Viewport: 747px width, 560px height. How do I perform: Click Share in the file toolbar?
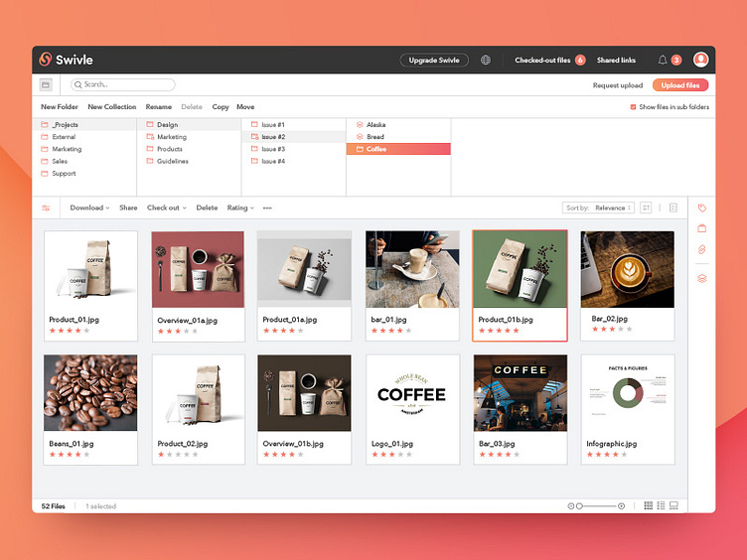point(128,208)
